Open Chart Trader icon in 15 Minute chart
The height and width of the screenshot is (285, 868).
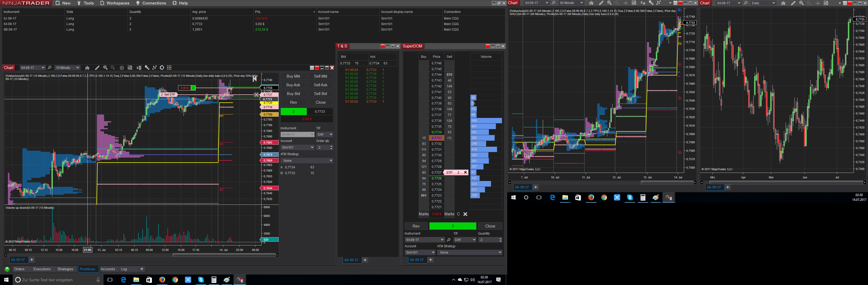click(139, 68)
